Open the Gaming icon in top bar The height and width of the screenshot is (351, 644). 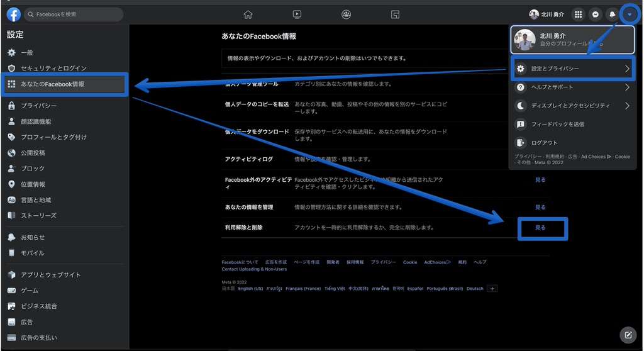coord(395,15)
